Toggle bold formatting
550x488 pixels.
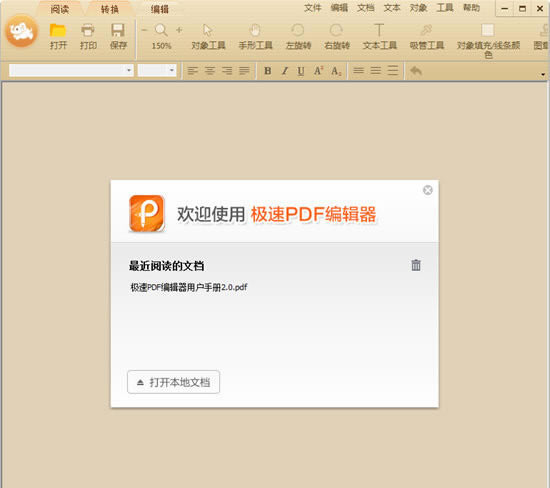tap(268, 71)
